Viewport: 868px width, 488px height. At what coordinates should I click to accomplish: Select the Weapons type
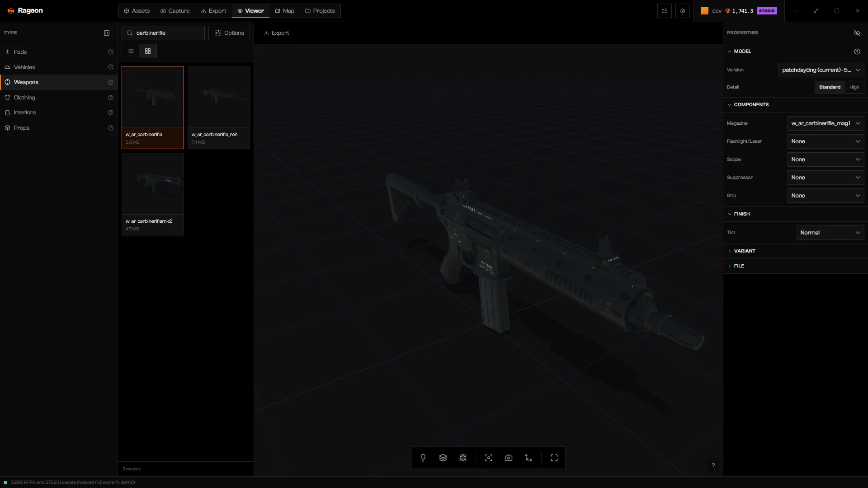click(x=59, y=82)
